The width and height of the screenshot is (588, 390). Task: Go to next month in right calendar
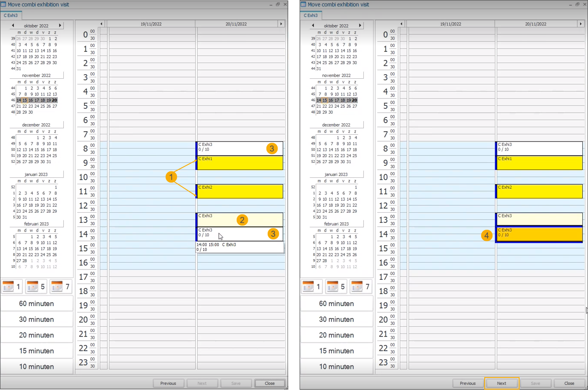(x=360, y=25)
